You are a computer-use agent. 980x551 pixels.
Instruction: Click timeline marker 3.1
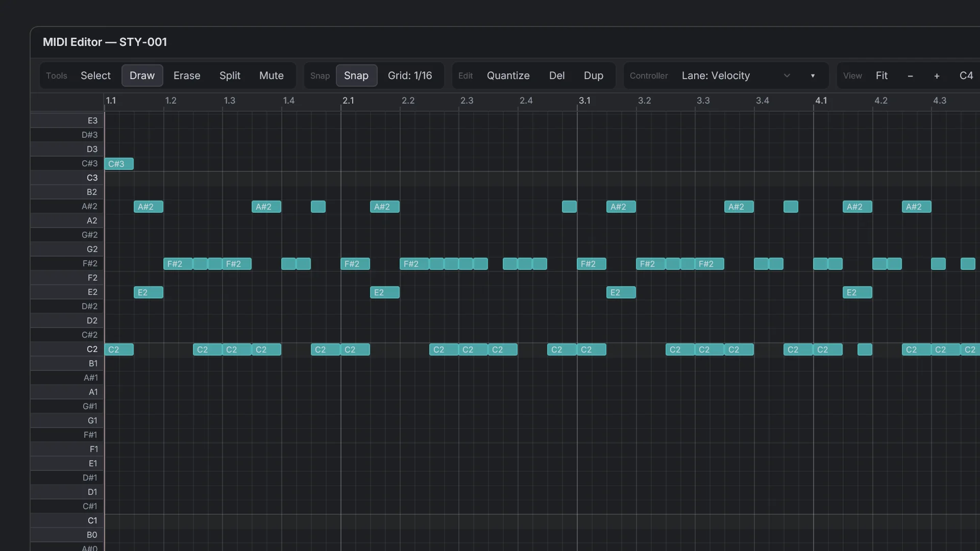tap(584, 101)
